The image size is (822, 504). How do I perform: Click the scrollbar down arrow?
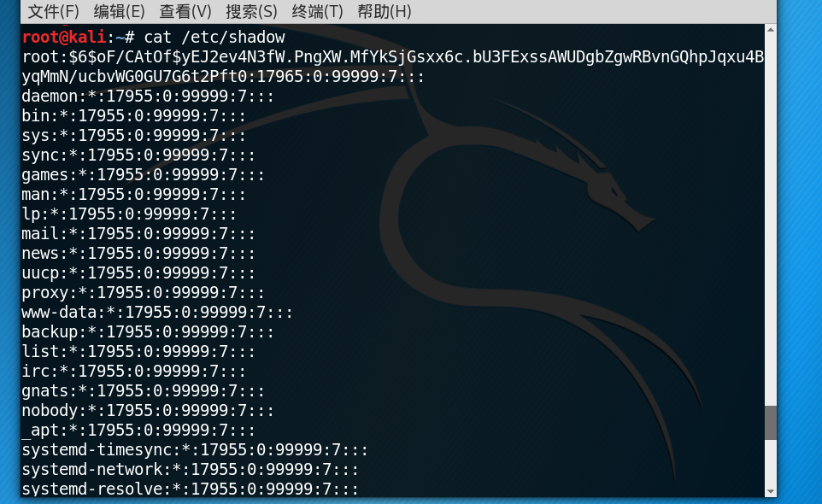click(770, 491)
